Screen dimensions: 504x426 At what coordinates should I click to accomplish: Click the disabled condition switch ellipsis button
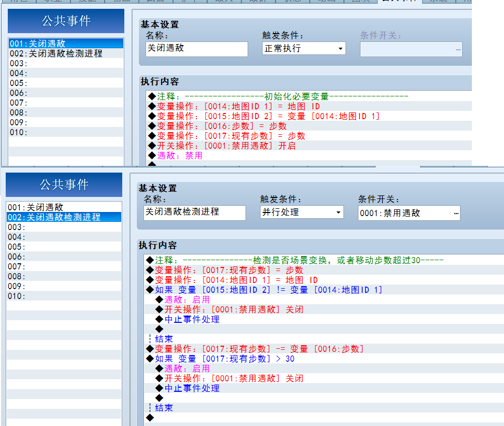coord(458,49)
